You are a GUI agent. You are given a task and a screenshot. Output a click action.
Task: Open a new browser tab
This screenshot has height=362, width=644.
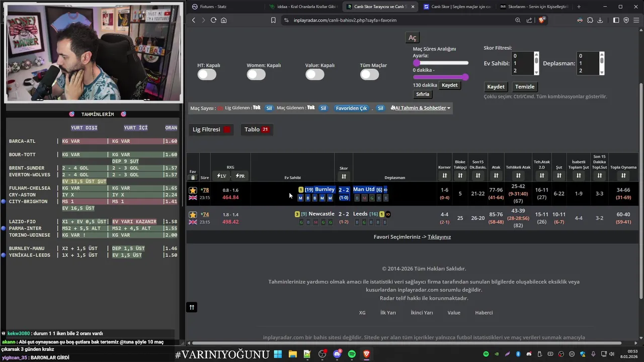coord(579,7)
